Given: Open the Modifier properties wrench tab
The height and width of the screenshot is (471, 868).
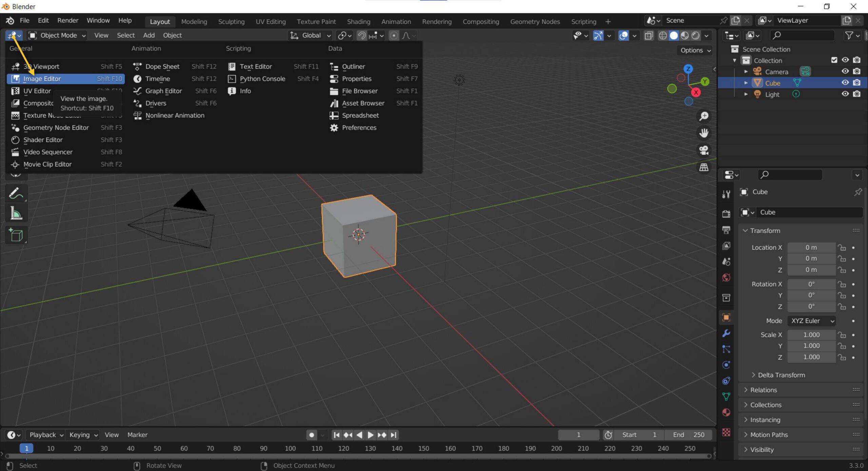Looking at the screenshot, I should [x=726, y=333].
